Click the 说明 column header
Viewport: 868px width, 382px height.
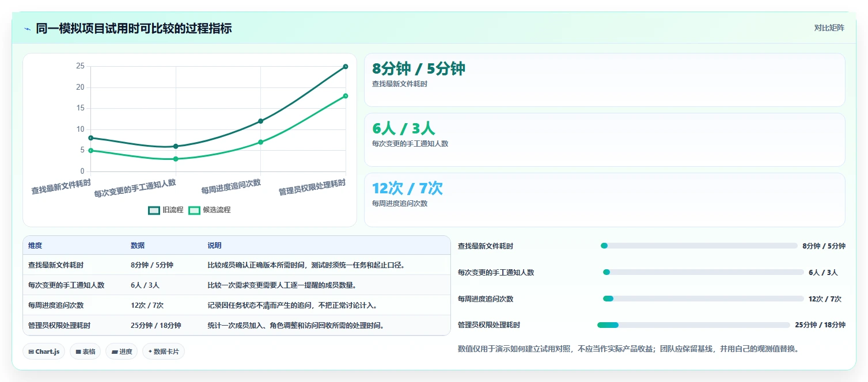(214, 246)
